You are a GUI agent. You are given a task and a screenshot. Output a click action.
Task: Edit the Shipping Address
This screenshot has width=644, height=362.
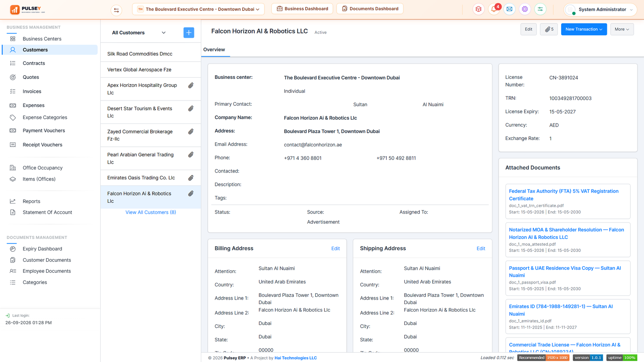(481, 249)
